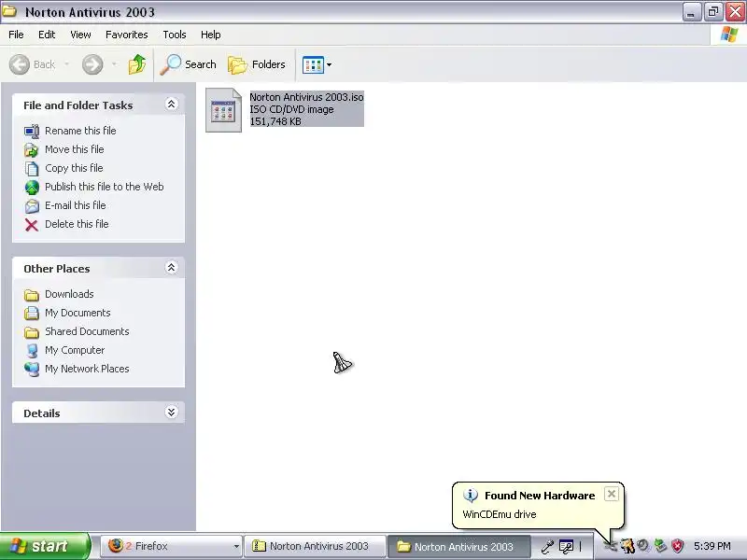This screenshot has height=560, width=747.
Task: Switch to zipped Norton Antivirus 2003 taskbar window
Action: [315, 546]
